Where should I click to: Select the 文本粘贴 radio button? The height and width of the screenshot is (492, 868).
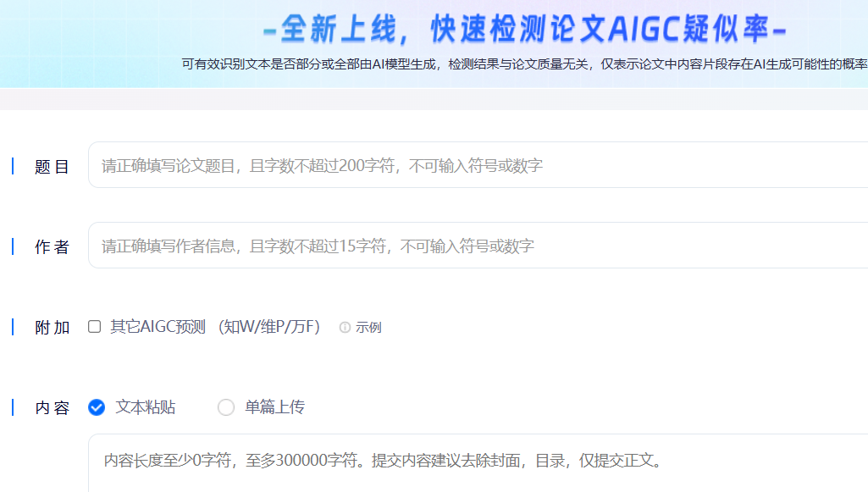point(97,407)
